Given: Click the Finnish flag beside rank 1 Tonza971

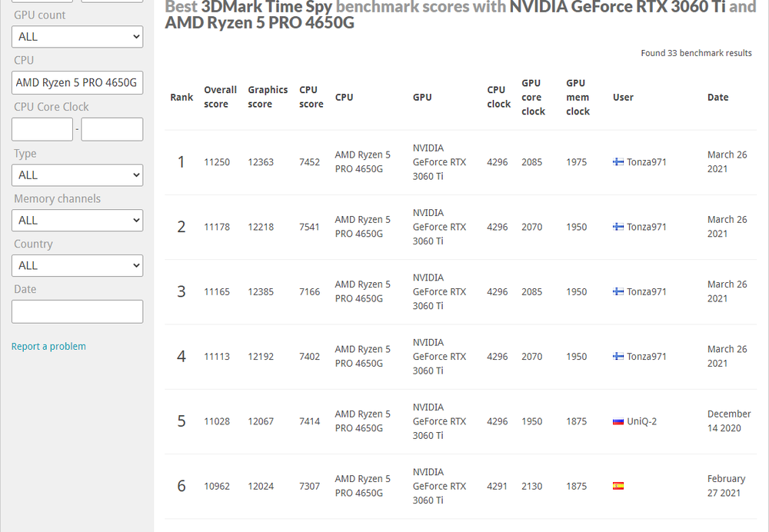Looking at the screenshot, I should point(620,161).
